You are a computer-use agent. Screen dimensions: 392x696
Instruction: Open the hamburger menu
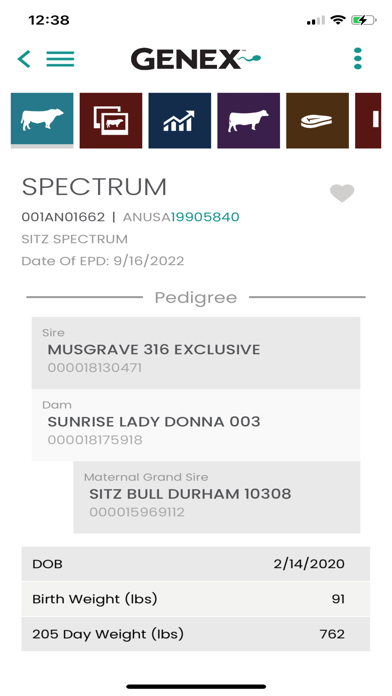tap(60, 59)
